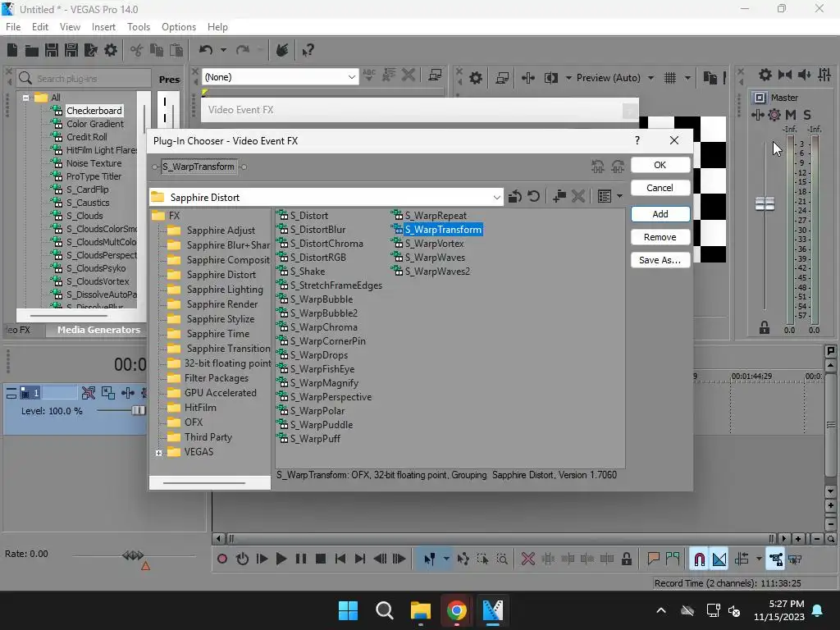Click the external monitor preview icon
840x630 pixels.
point(503,78)
